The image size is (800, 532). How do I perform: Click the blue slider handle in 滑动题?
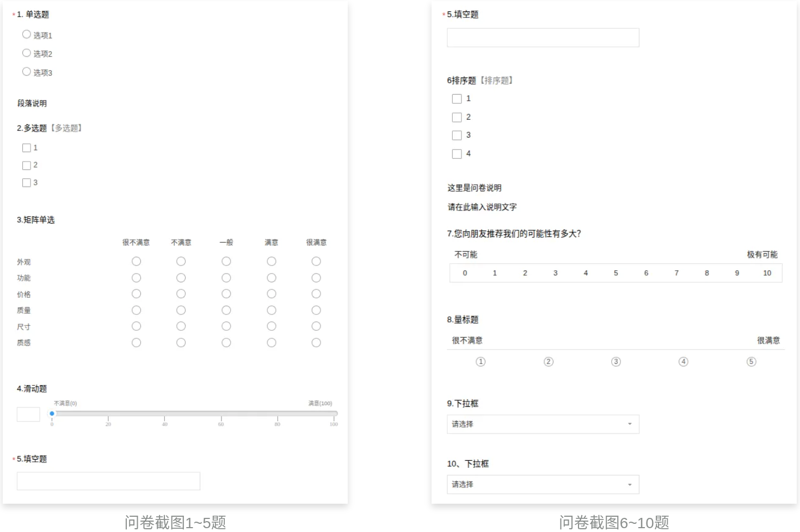tap(52, 413)
